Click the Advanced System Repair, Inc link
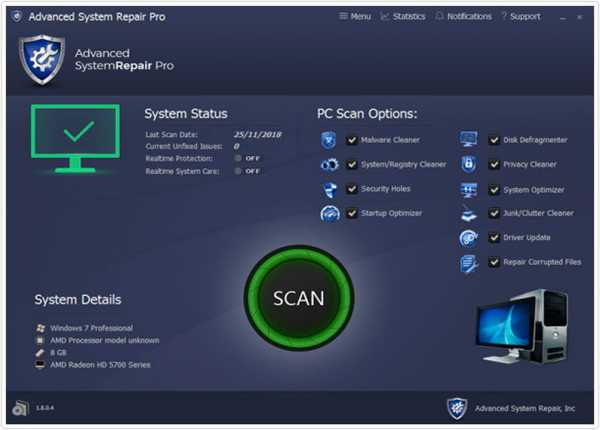 [525, 409]
